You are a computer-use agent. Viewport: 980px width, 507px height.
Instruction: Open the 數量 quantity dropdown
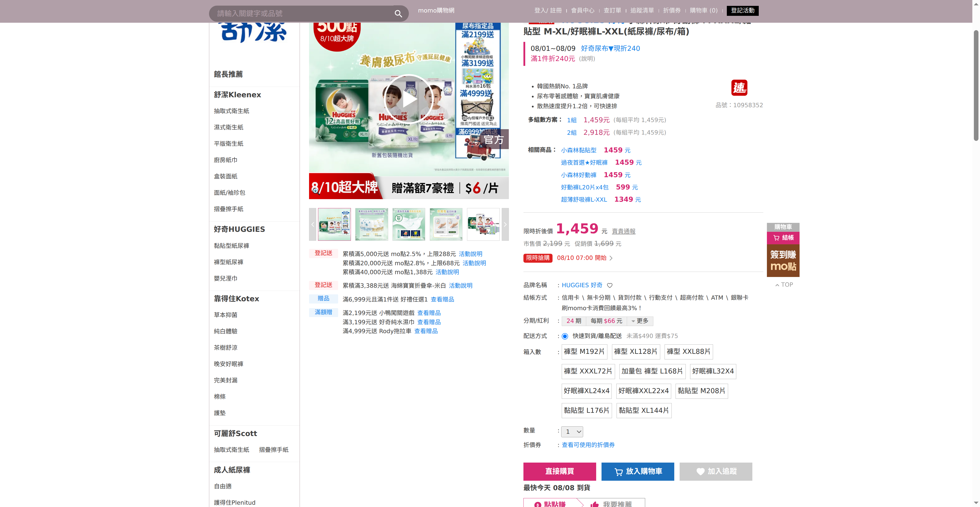(572, 432)
